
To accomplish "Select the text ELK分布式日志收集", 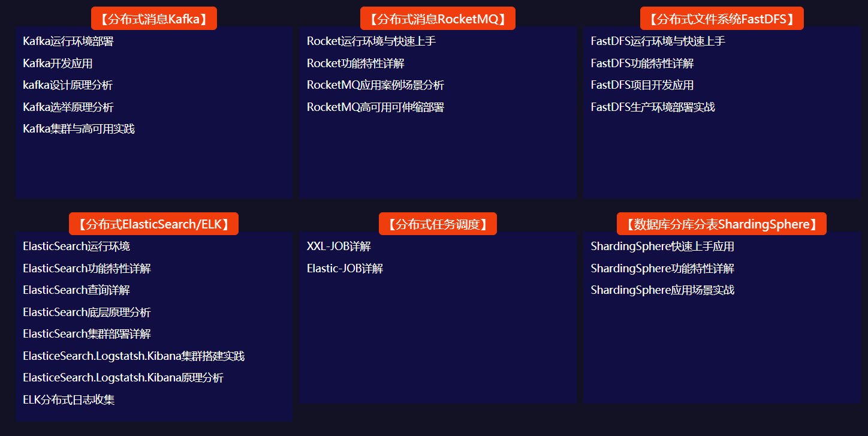I will (69, 400).
